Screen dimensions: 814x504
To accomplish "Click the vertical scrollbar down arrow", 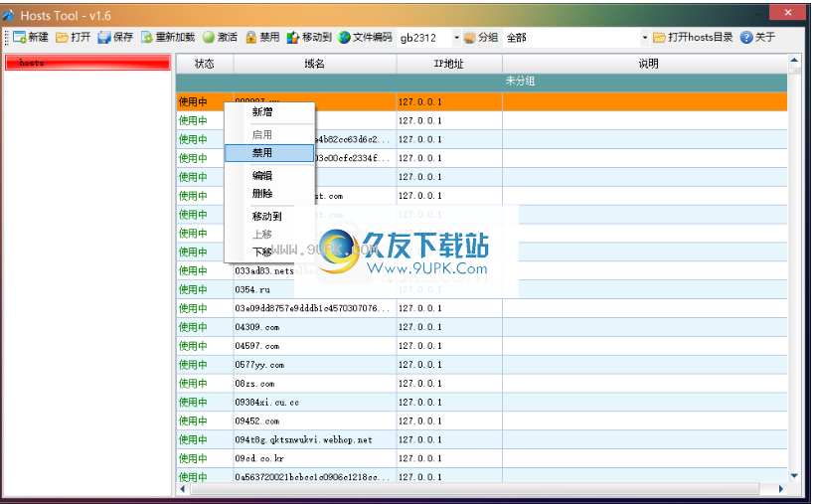I will [794, 476].
